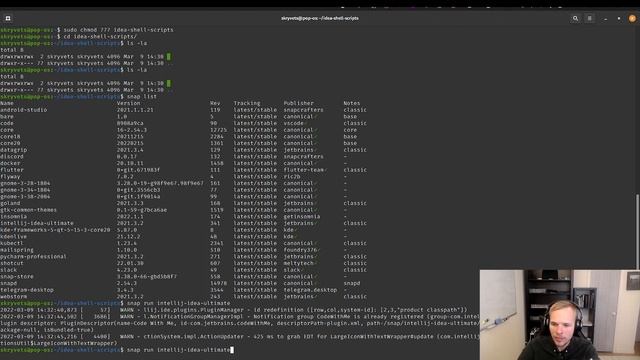Click the 'gnome-3-28-1804' package name
This screenshot has height=360, width=640.
click(x=25, y=183)
